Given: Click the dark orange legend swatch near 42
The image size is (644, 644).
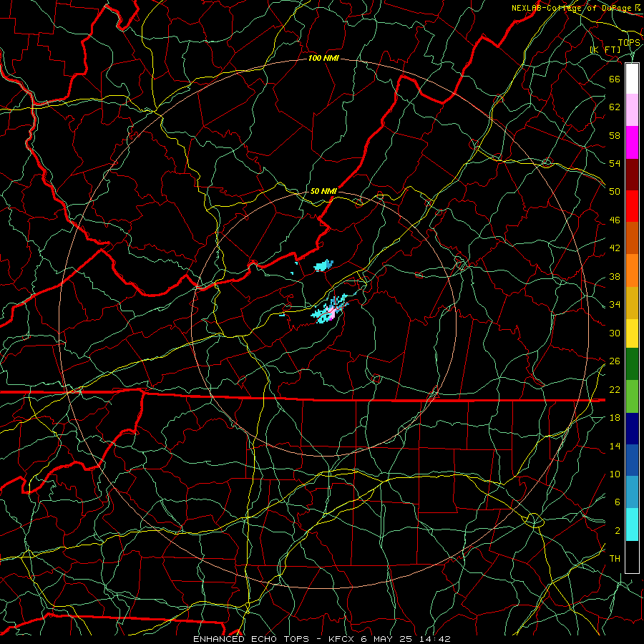Looking at the screenshot, I should tap(632, 238).
